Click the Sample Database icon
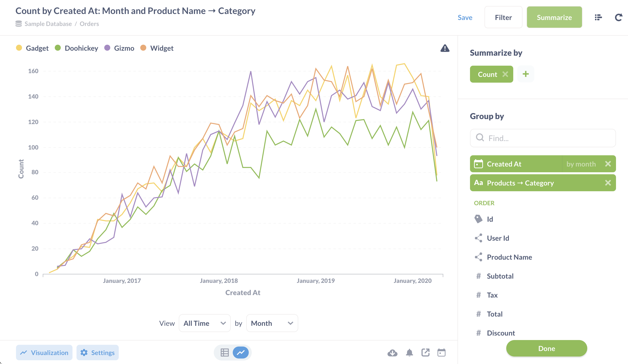This screenshot has width=628, height=364. click(18, 24)
